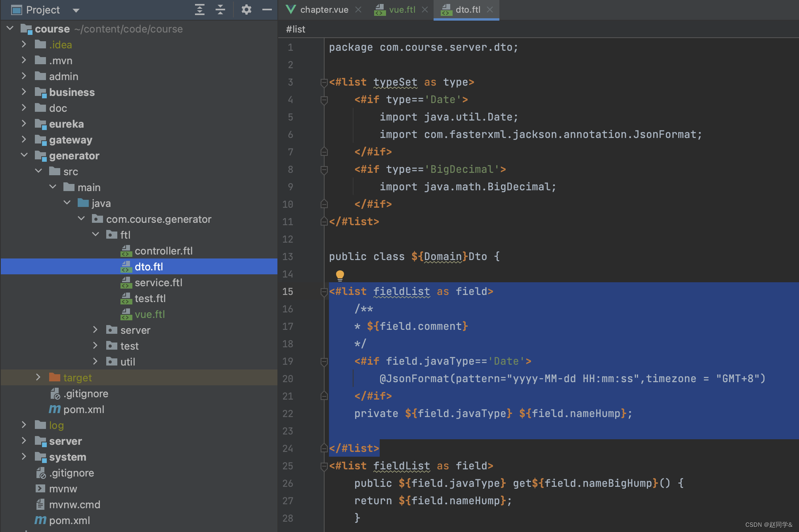
Task: Switch to the chapter.vue tab
Action: point(323,10)
